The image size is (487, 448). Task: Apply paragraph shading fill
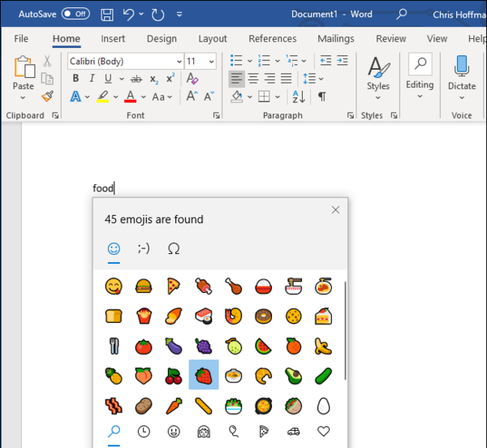[x=237, y=97]
